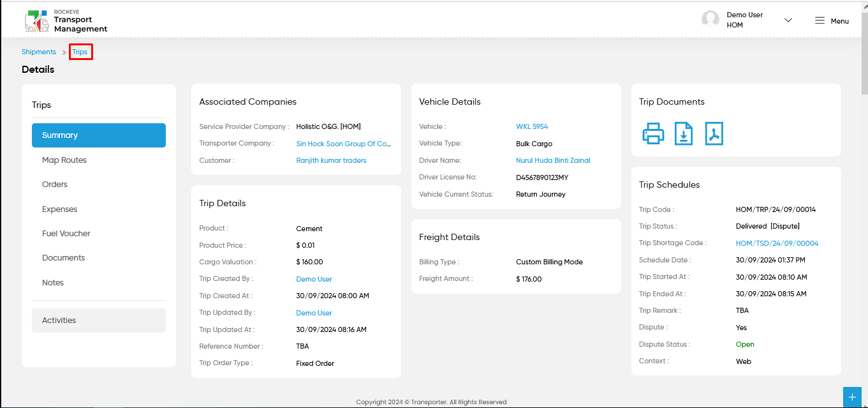The height and width of the screenshot is (408, 868).
Task: Click Holistic O&G. [HOM] company
Action: 328,126
